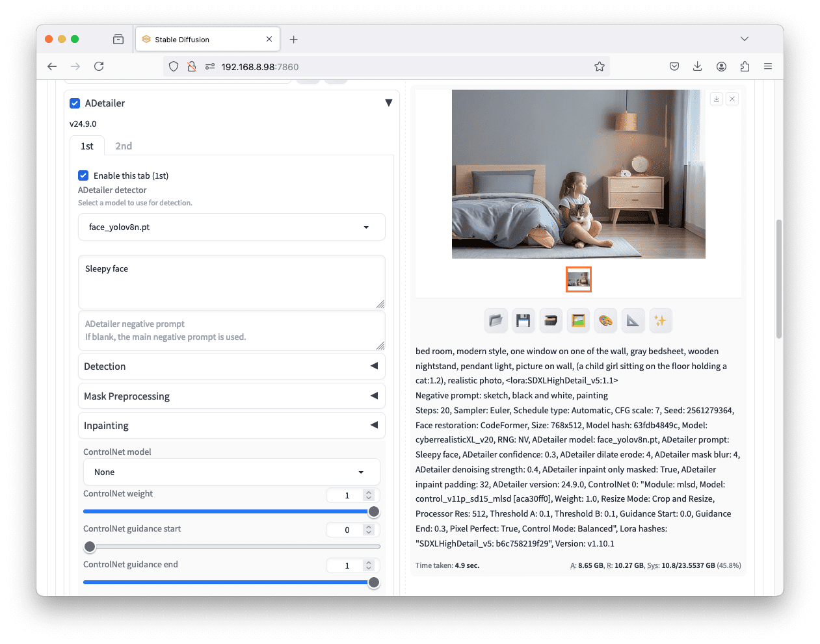Click the ControlNet model label

pos(117,452)
